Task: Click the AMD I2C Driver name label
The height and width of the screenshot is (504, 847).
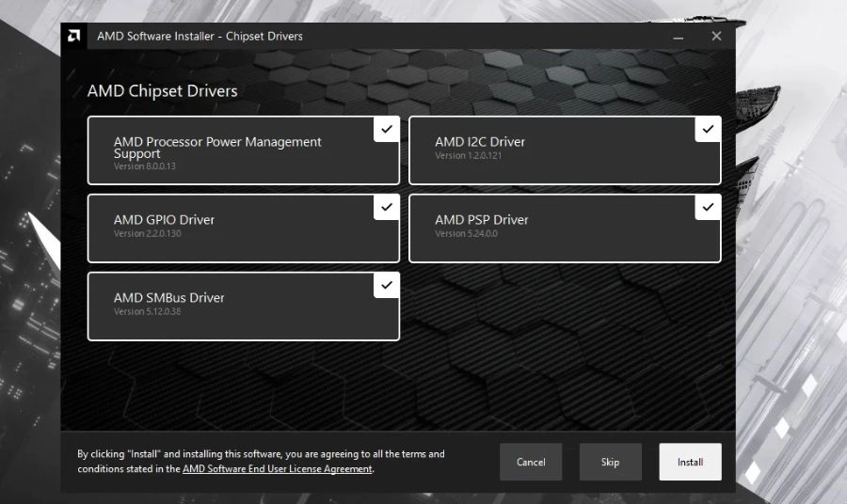Action: coord(480,142)
